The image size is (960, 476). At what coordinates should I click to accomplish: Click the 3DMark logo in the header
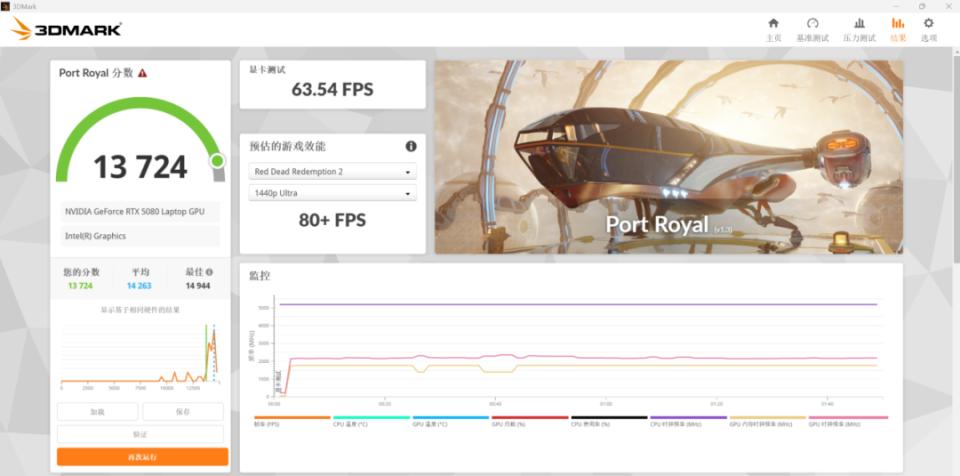(67, 29)
